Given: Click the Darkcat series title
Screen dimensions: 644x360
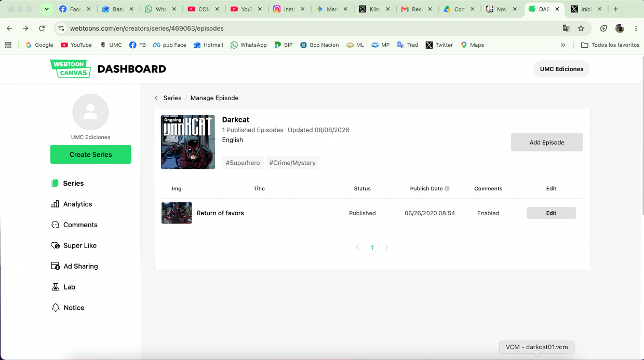Looking at the screenshot, I should click(x=236, y=120).
